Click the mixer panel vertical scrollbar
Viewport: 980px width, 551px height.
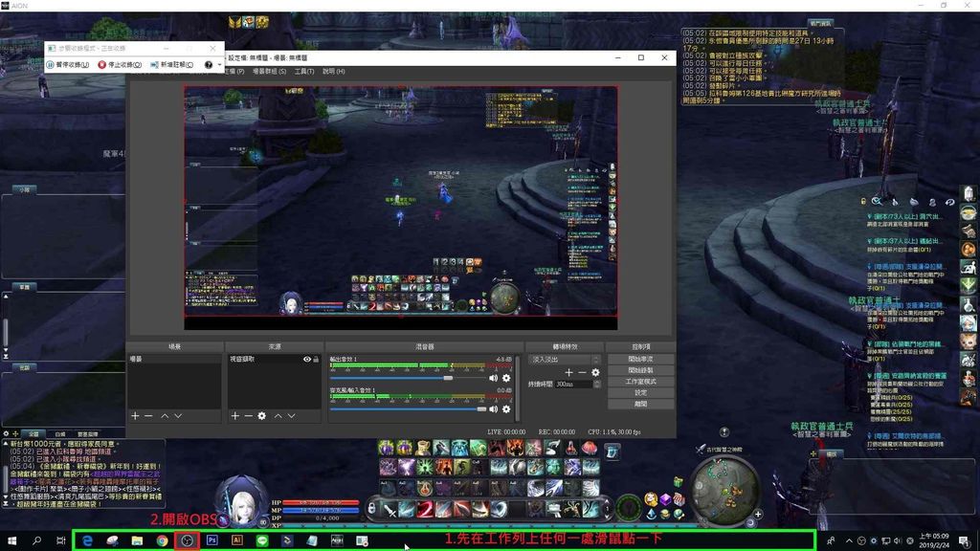click(x=518, y=387)
